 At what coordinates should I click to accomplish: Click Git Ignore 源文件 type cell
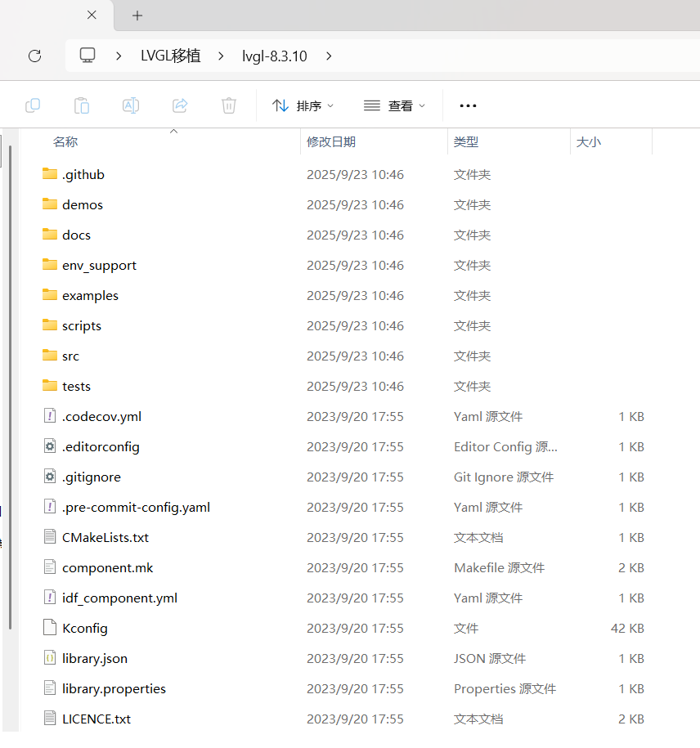(504, 477)
